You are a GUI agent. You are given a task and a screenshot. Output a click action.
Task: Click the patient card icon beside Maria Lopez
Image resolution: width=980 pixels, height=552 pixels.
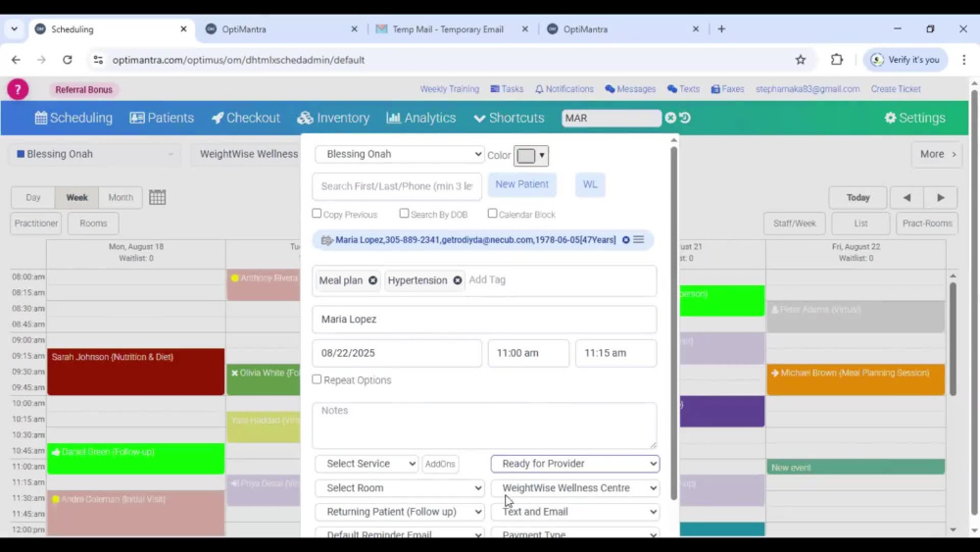tap(327, 240)
